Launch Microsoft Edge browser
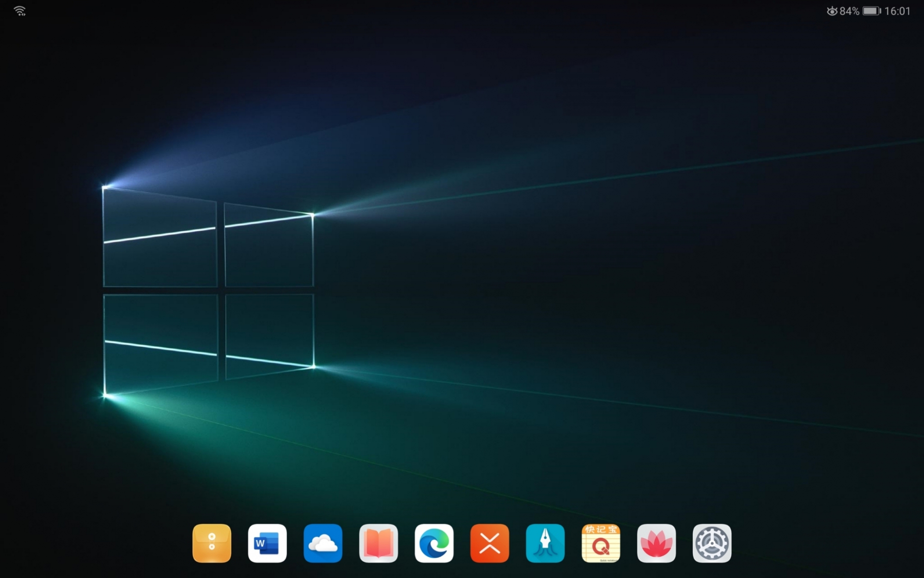The image size is (924, 578). [434, 543]
